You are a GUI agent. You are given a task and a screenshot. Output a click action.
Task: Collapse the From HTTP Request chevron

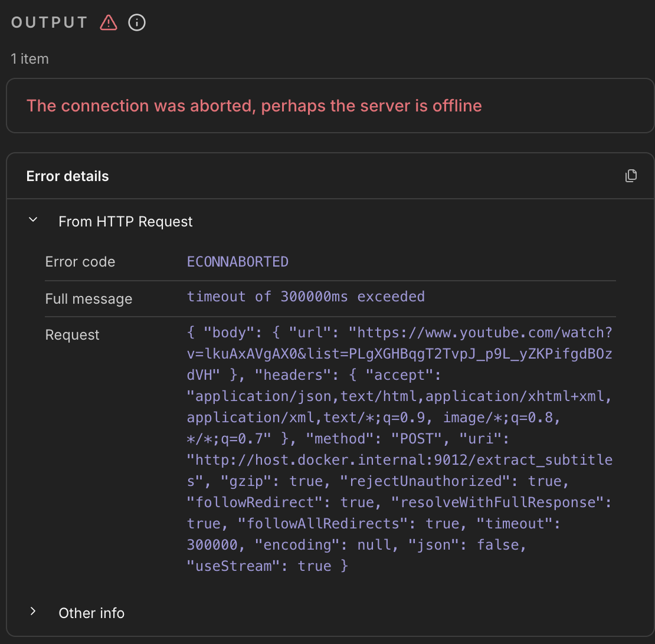[x=34, y=221]
